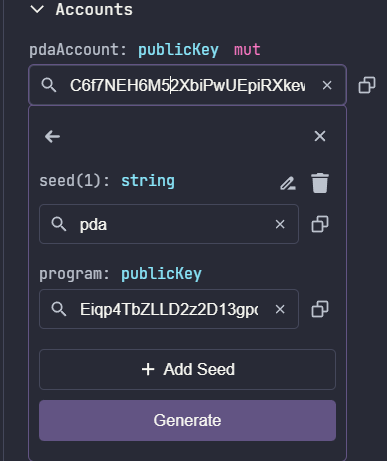The image size is (387, 461).
Task: Click the program field search icon
Action: click(x=59, y=309)
